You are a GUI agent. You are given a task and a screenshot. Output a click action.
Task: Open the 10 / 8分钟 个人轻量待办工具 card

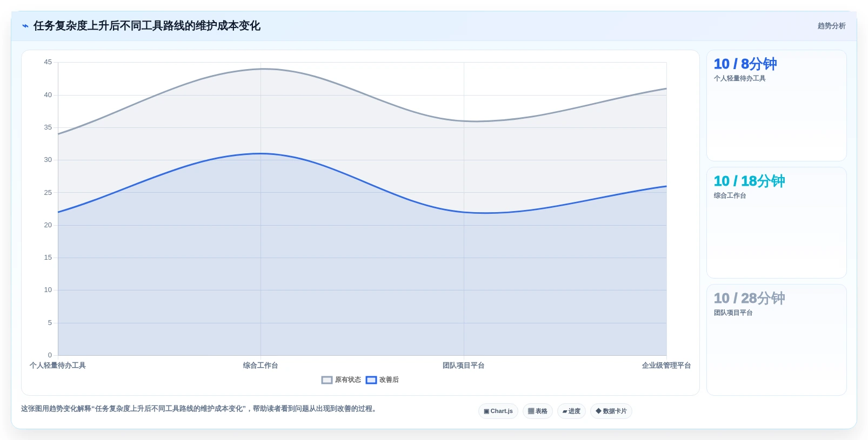(x=777, y=106)
